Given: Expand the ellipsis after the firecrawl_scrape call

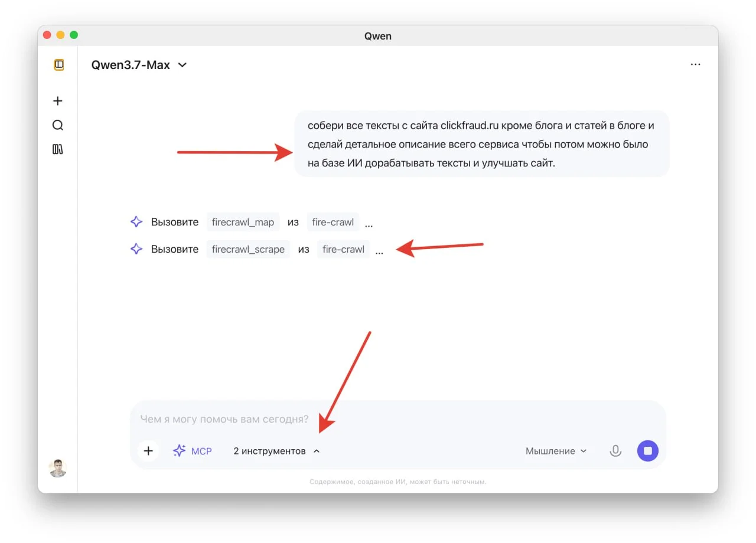Looking at the screenshot, I should pyautogui.click(x=379, y=251).
